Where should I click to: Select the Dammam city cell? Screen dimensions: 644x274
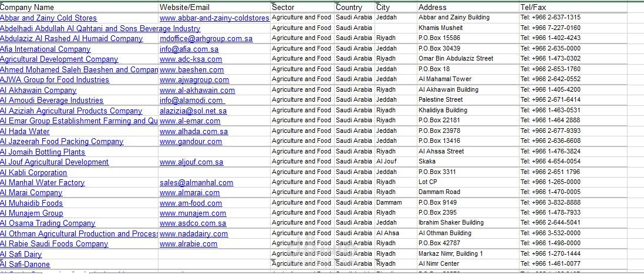click(x=396, y=202)
